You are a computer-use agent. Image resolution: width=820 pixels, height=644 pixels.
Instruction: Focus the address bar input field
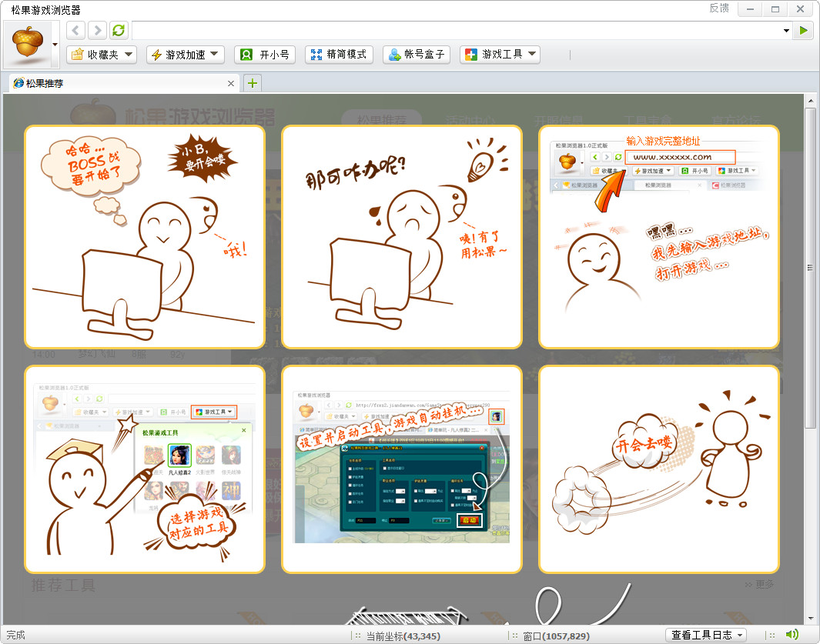457,30
